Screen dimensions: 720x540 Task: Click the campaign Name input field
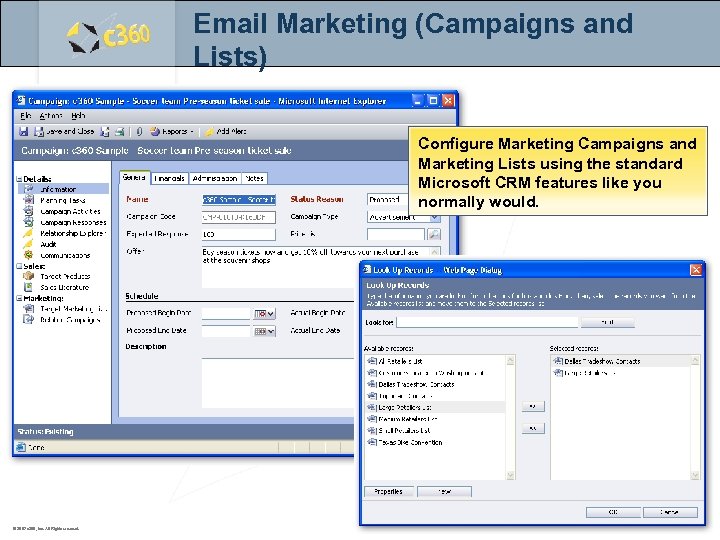click(x=239, y=200)
